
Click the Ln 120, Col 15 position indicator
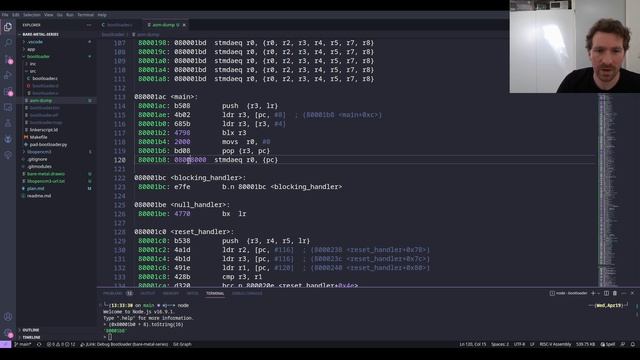(473, 344)
